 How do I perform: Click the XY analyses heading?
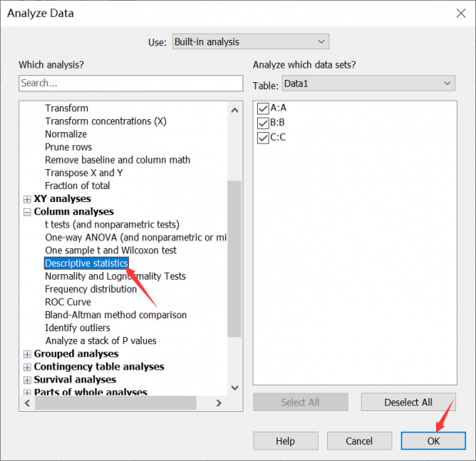coord(62,199)
